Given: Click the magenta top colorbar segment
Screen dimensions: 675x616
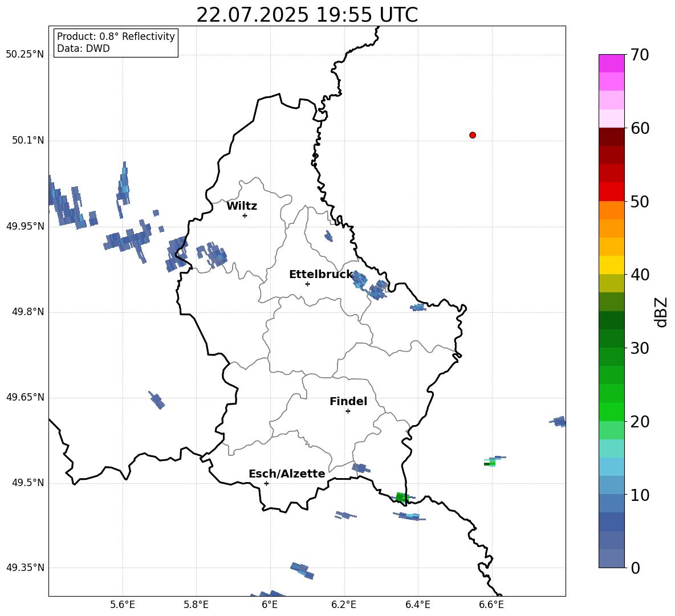Looking at the screenshot, I should pyautogui.click(x=611, y=64).
